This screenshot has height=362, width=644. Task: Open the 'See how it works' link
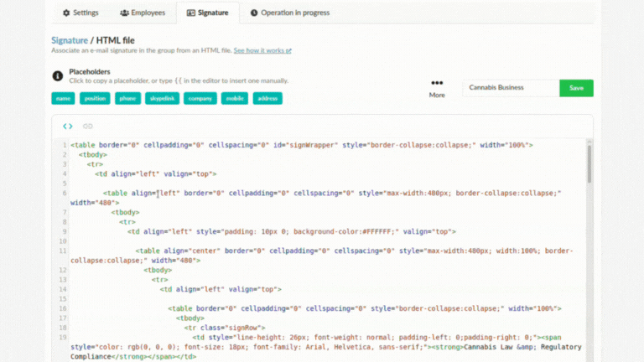[x=262, y=50]
